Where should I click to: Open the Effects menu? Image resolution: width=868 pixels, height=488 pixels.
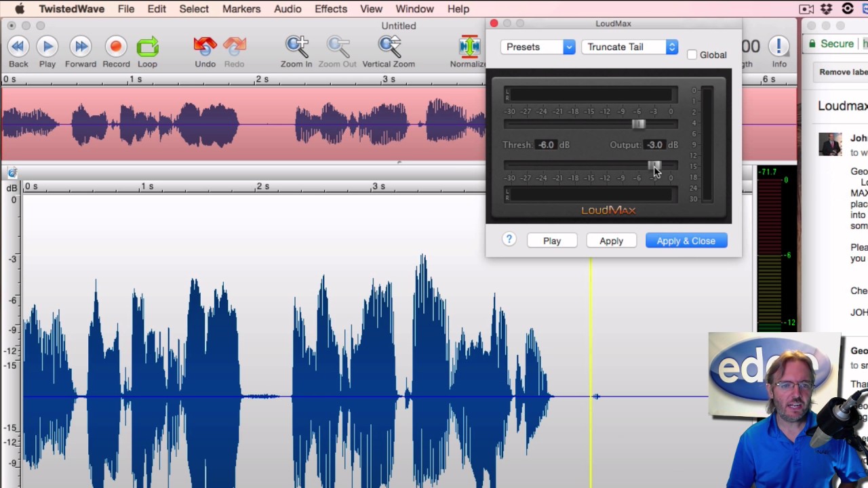coord(331,9)
